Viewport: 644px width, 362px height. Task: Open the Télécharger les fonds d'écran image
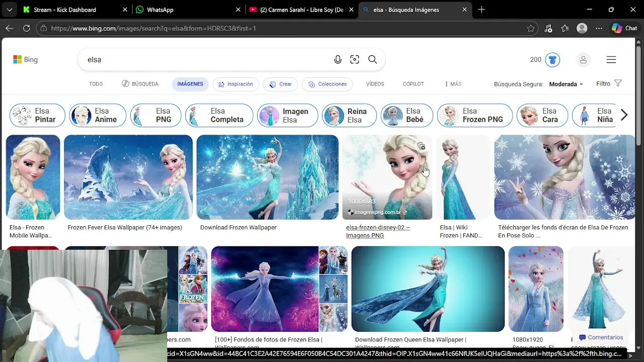click(x=565, y=177)
